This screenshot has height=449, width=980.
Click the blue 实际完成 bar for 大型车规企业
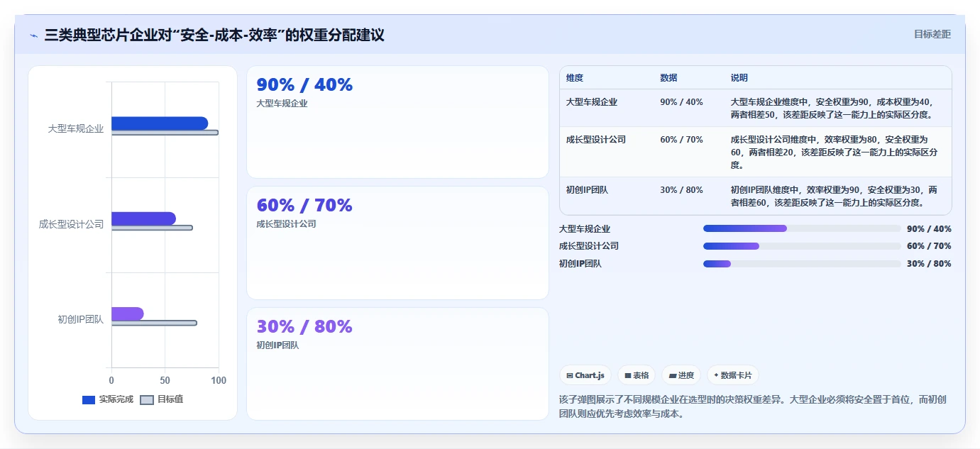click(x=160, y=123)
